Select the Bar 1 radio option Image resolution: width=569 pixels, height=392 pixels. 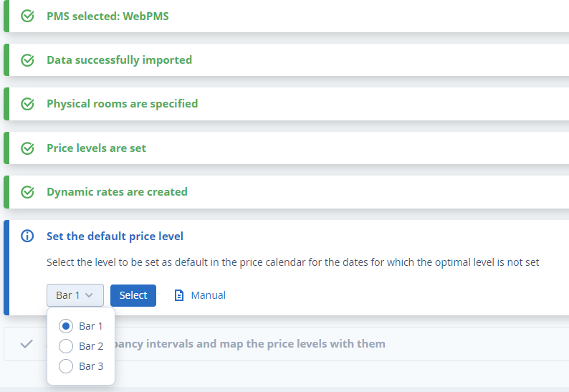[x=66, y=326]
